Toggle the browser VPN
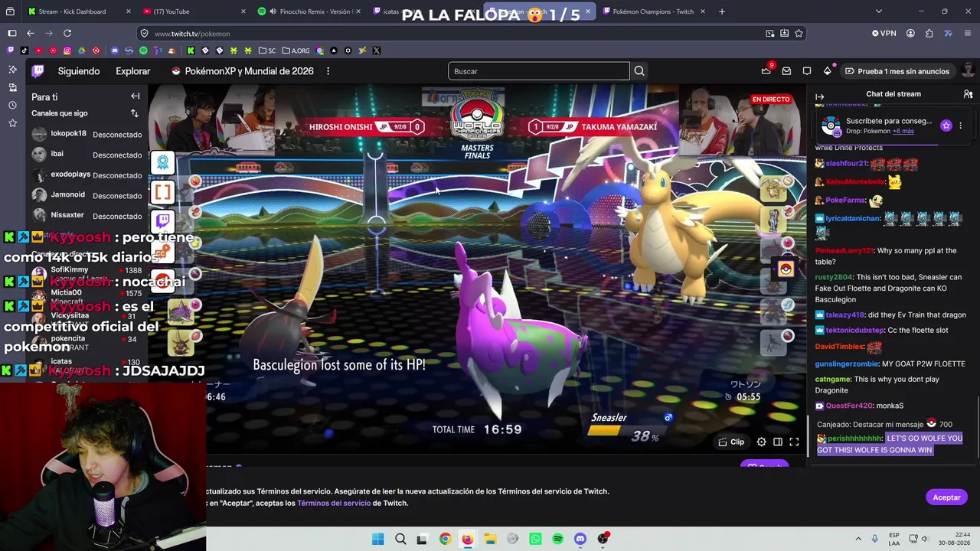The image size is (980, 551). click(884, 34)
